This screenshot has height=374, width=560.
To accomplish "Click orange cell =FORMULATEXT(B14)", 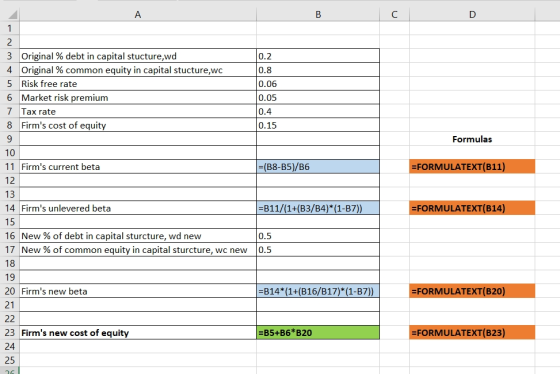I will pyautogui.click(x=472, y=208).
